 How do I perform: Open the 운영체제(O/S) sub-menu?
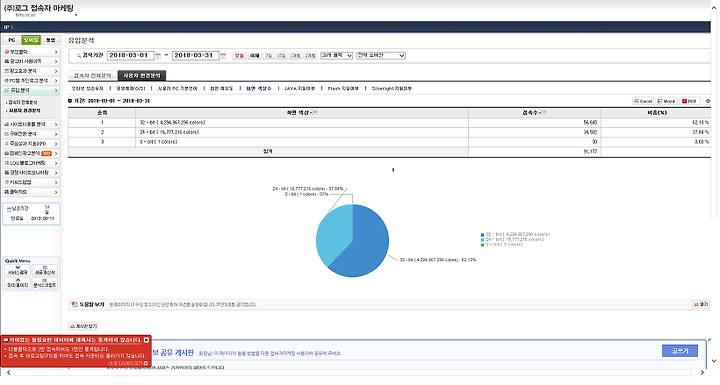[x=130, y=88]
